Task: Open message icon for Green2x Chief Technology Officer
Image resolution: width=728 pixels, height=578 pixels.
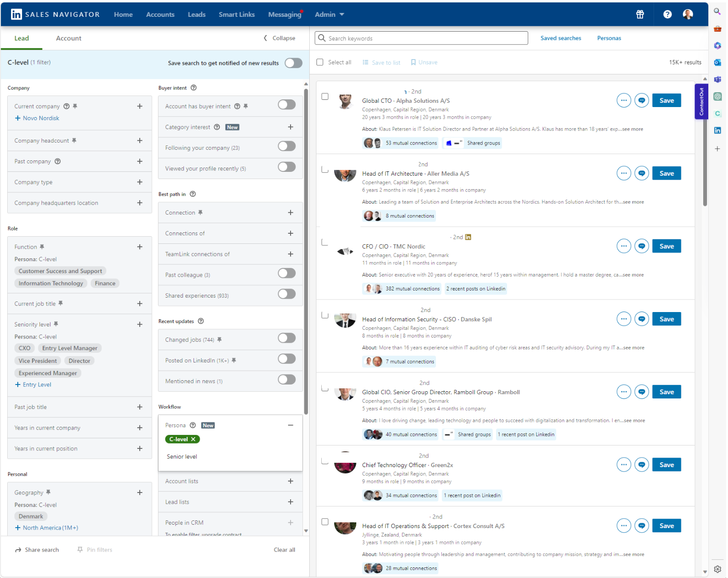Action: click(x=642, y=465)
